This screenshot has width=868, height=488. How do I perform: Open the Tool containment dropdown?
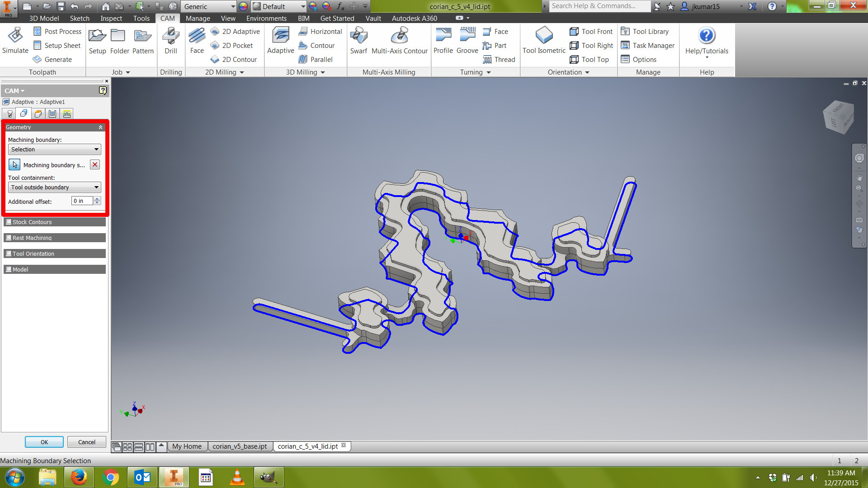[54, 188]
